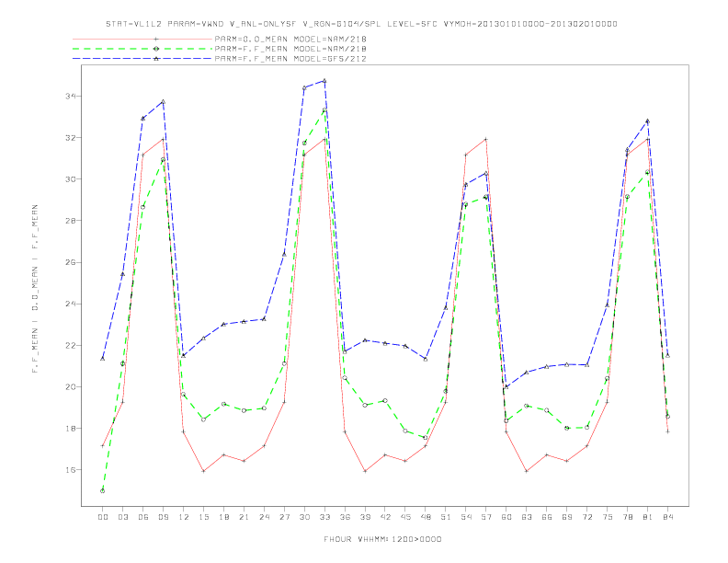Click x-axis forecast hour label 33

point(324,517)
